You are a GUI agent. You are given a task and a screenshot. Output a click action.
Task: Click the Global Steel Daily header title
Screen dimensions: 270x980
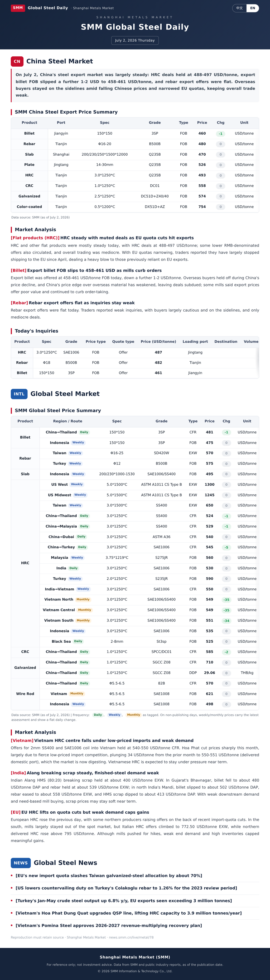(x=48, y=8)
